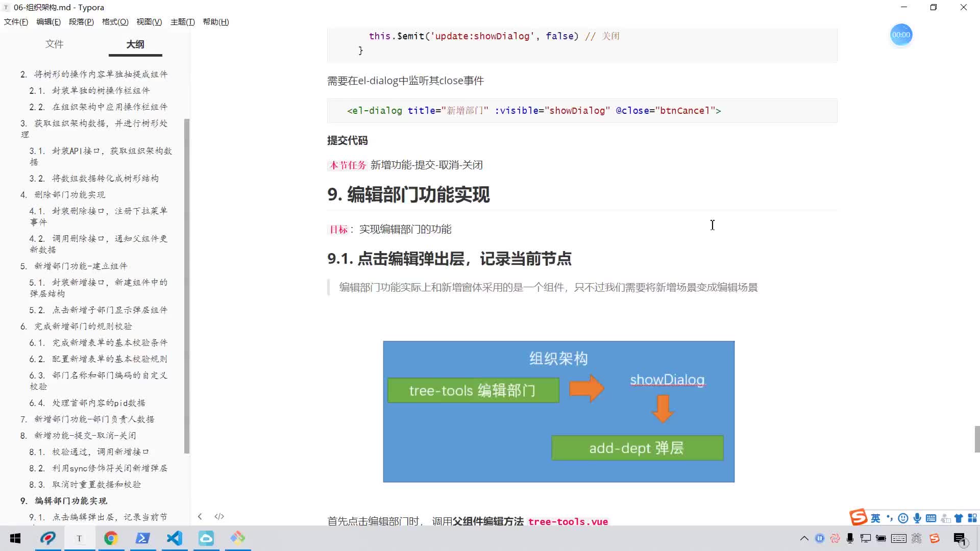Switch to Typora on the taskbar
The image size is (980, 551).
tap(79, 538)
